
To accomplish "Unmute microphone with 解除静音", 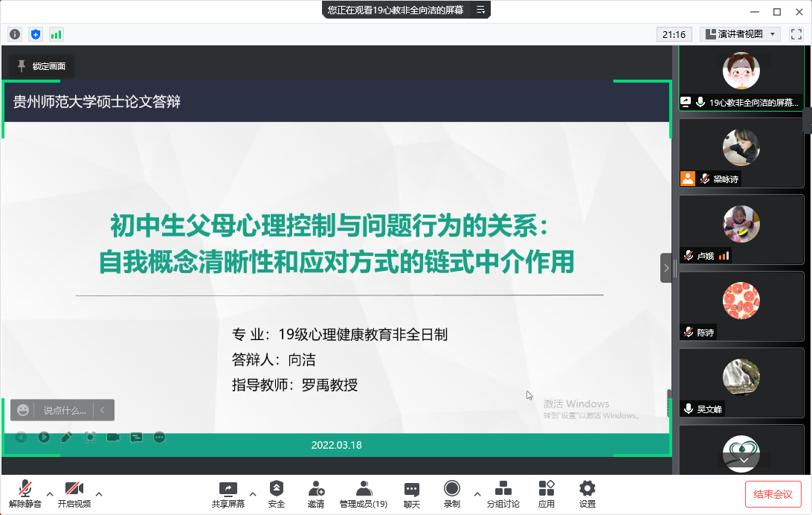I will pos(25,494).
